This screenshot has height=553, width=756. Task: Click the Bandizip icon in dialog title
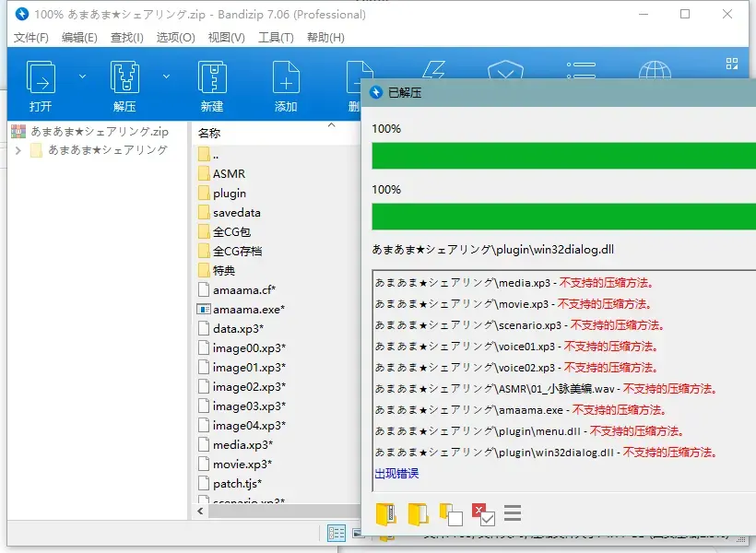pyautogui.click(x=376, y=92)
